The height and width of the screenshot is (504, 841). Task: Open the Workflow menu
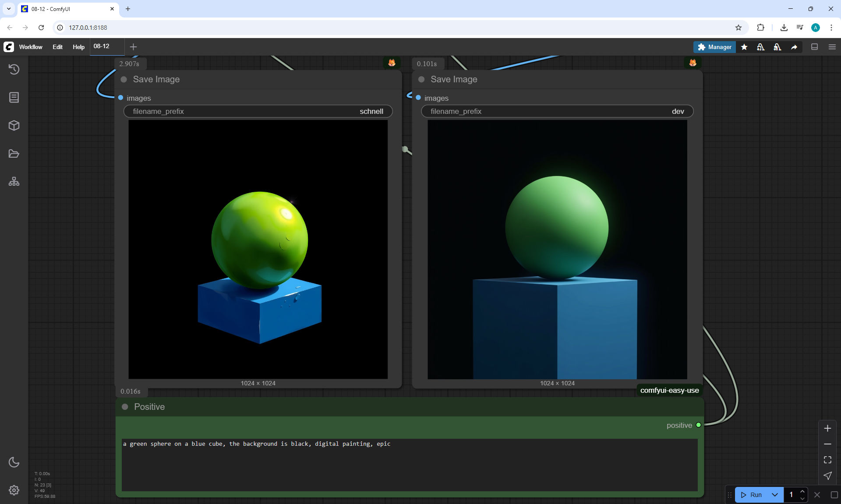pos(31,47)
